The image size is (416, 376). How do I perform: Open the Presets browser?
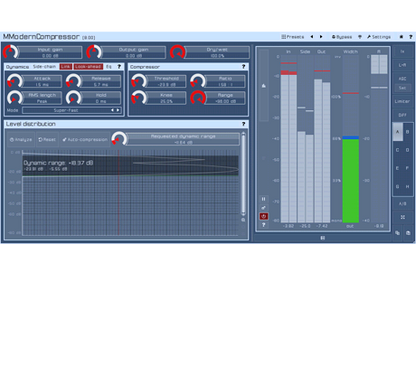pos(293,37)
